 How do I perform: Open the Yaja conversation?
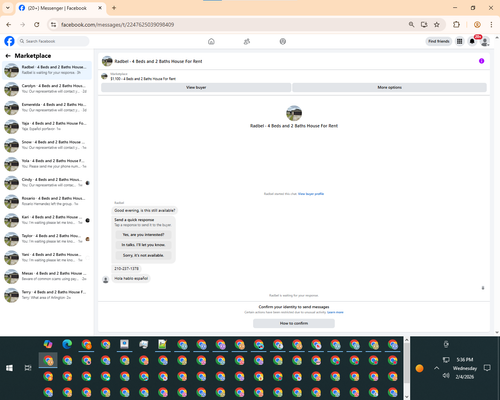pos(47,126)
